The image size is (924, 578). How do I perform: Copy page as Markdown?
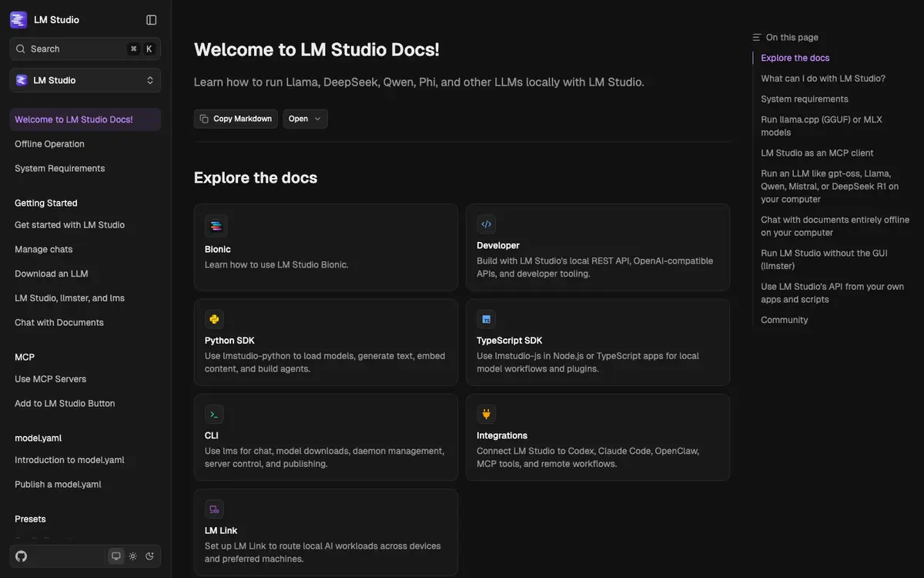point(236,119)
